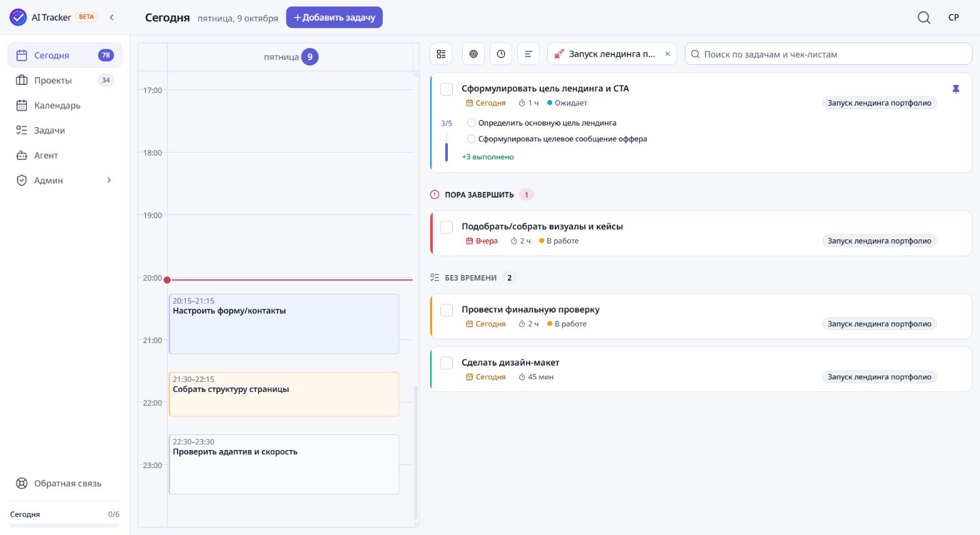Click the Сегодня 0/6 progress bar

64,526
